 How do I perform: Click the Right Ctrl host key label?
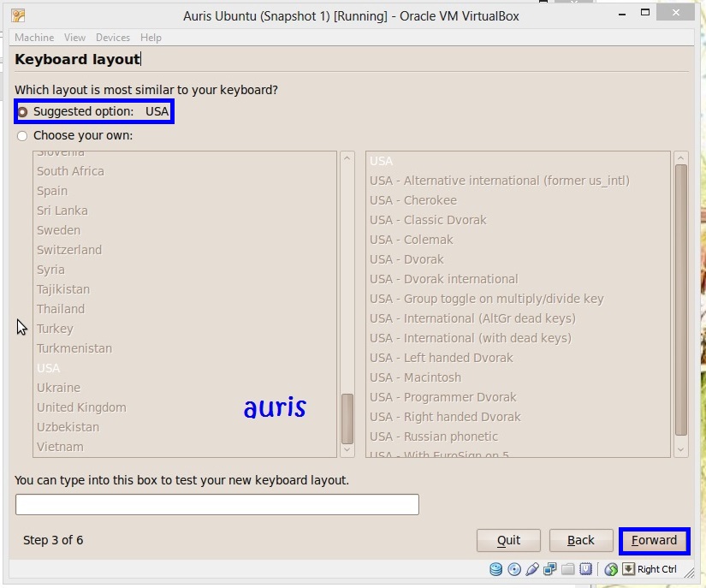(x=657, y=569)
